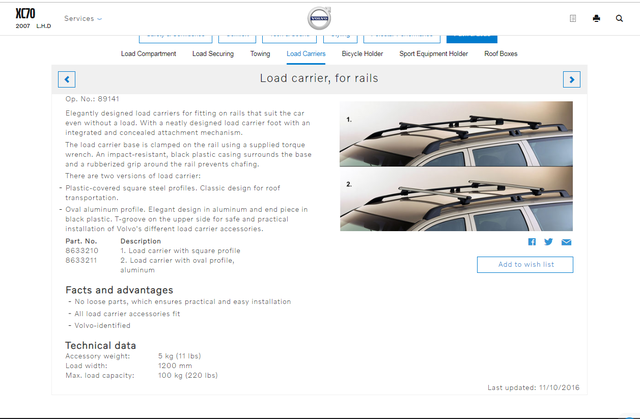Select part number 8633211

[x=81, y=260]
